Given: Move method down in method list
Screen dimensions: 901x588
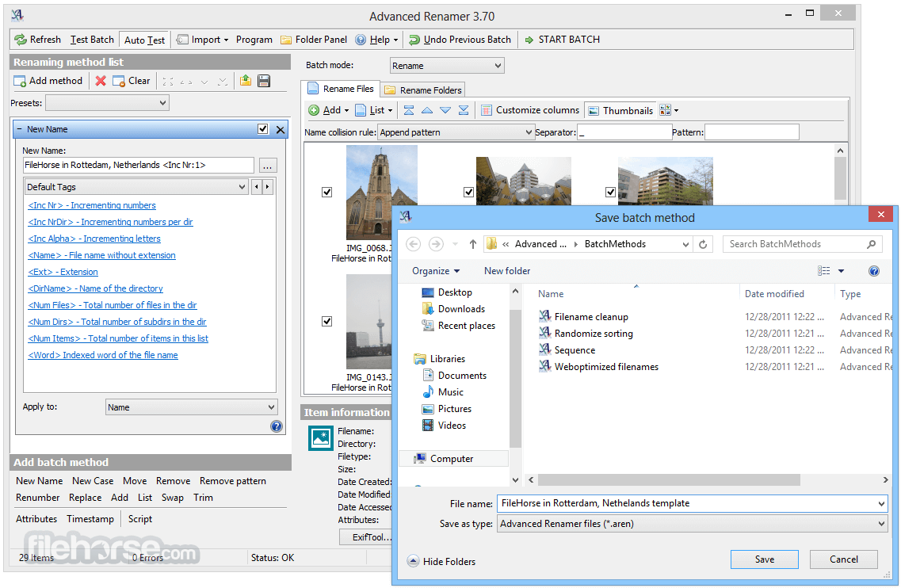Looking at the screenshot, I should pyautogui.click(x=204, y=82).
